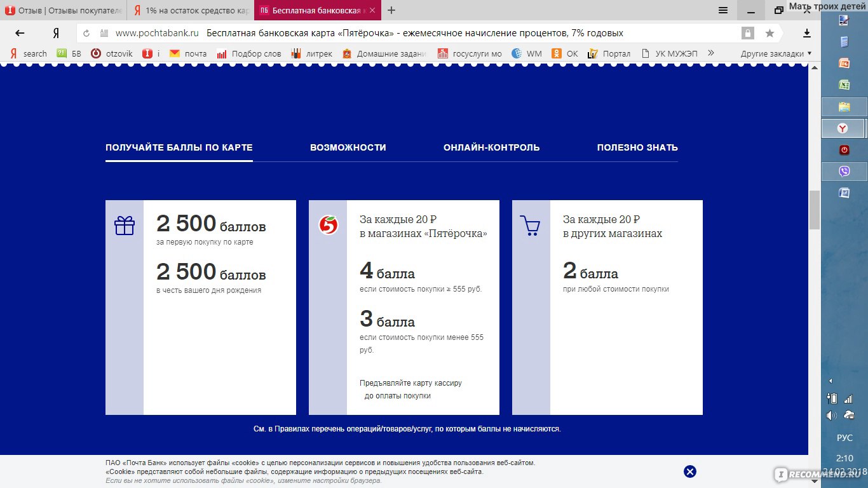Open the search bookmark
Screen dimensions: 868x488
pos(29,53)
